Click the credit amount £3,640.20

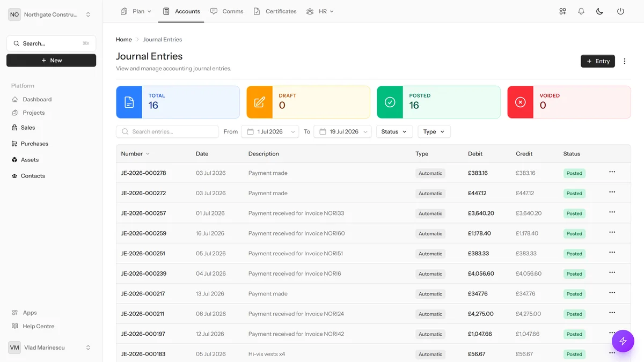[x=529, y=213]
